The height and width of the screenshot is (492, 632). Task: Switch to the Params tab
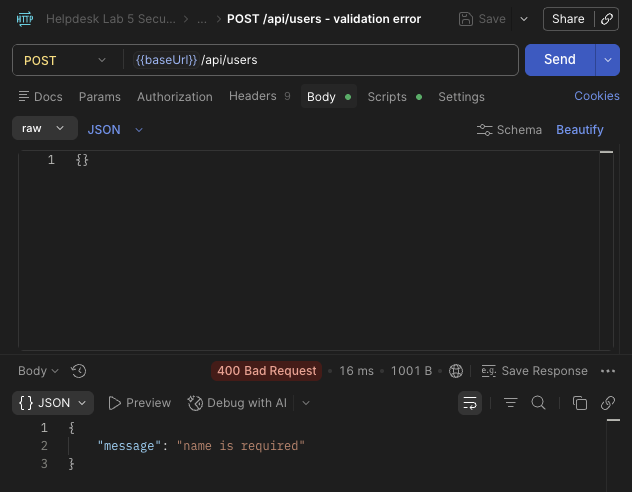coord(100,97)
